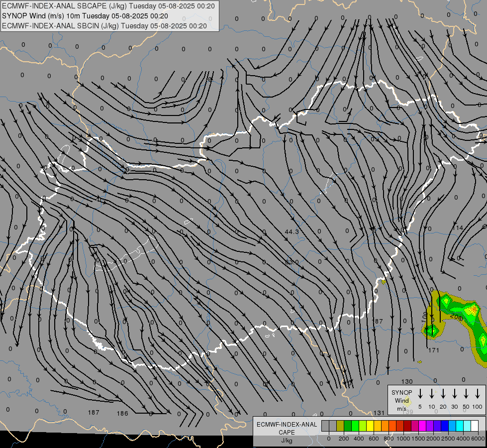Click the red-stippled CAPE maximum on map
Image resolution: width=487 pixels, height=448 pixels.
tap(473, 310)
